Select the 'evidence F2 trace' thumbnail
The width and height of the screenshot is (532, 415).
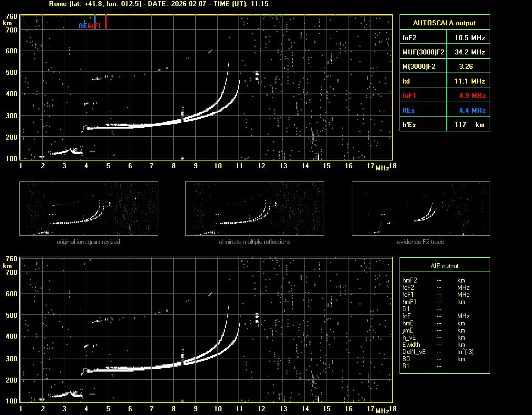tap(420, 209)
